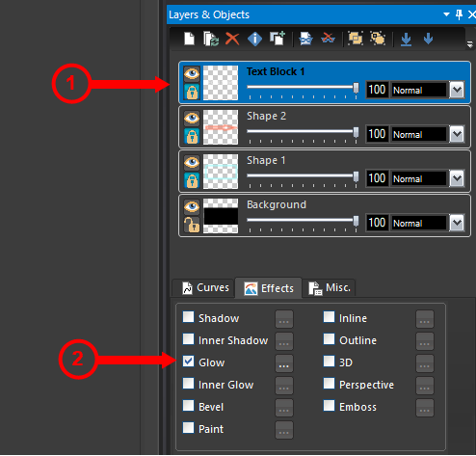Enable the Emboss effect checkbox
476x456 pixels.
(x=329, y=406)
